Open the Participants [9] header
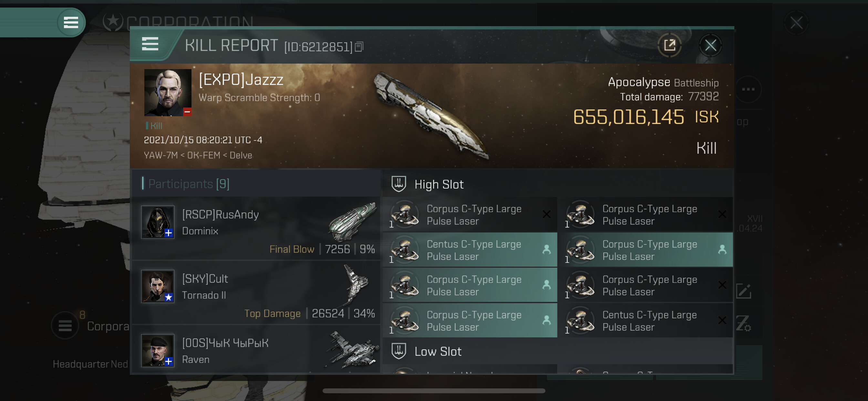The width and height of the screenshot is (868, 401). tap(189, 184)
